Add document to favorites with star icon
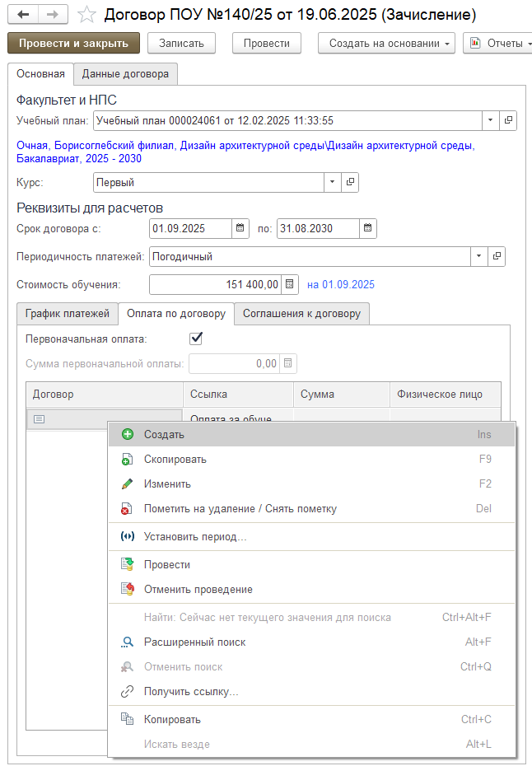 [86, 15]
